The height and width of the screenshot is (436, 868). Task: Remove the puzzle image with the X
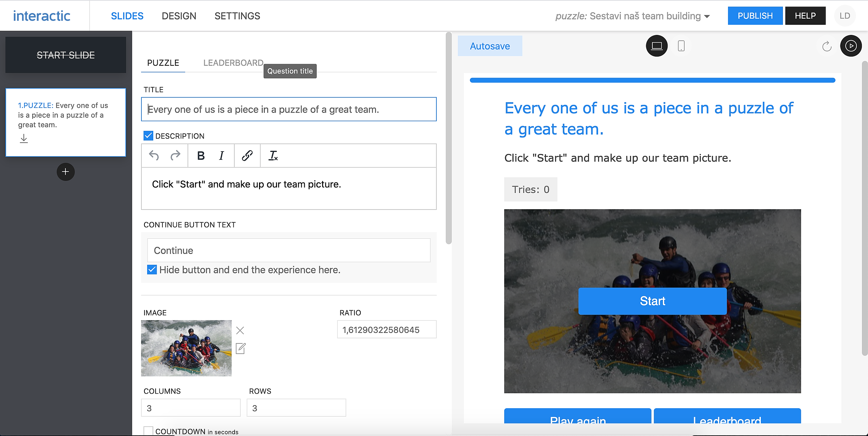tap(240, 330)
